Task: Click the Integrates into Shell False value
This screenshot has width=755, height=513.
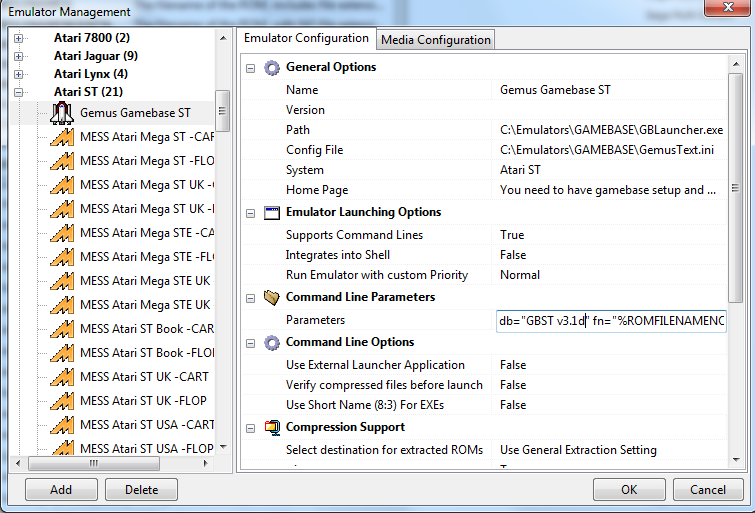Action: coord(513,255)
